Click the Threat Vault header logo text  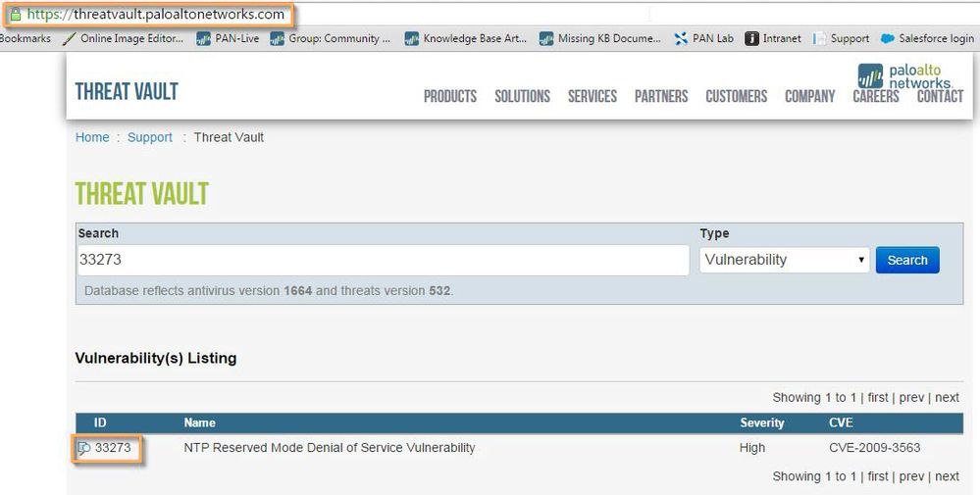pyautogui.click(x=127, y=92)
